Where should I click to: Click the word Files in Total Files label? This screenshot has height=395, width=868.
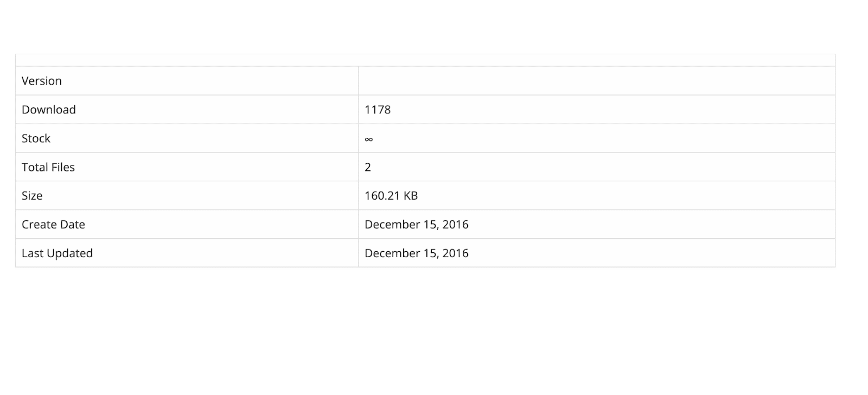point(63,167)
